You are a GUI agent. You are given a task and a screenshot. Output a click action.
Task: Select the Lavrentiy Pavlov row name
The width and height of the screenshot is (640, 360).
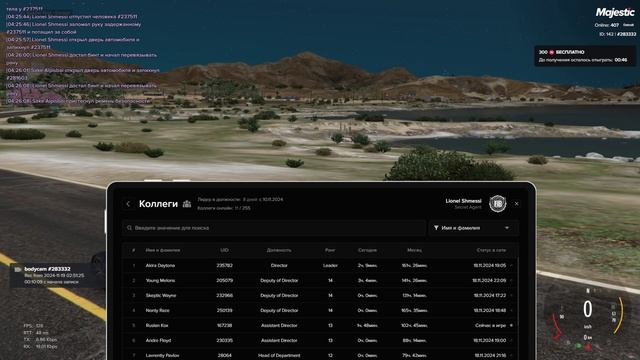click(x=162, y=356)
